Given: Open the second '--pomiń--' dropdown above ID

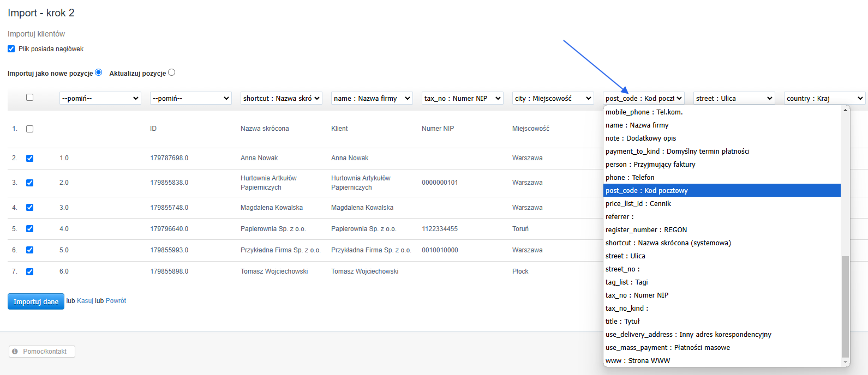Looking at the screenshot, I should 191,98.
